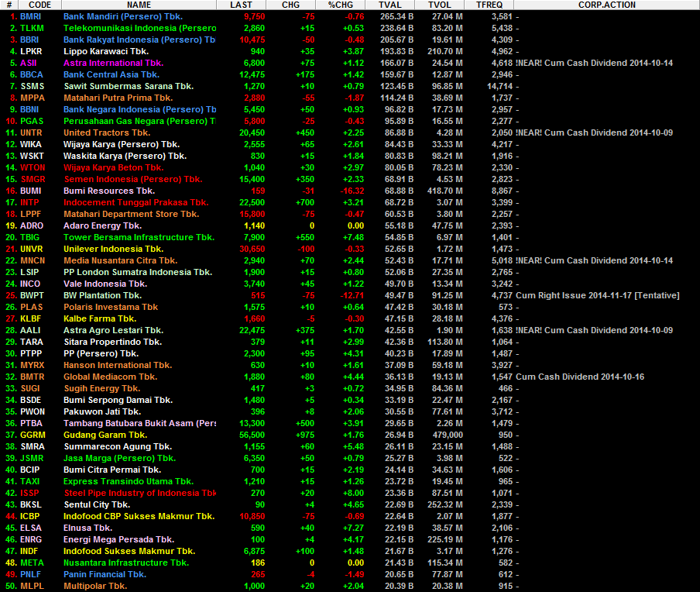Select stock code MLPL
The image size is (700, 592).
pos(33,586)
